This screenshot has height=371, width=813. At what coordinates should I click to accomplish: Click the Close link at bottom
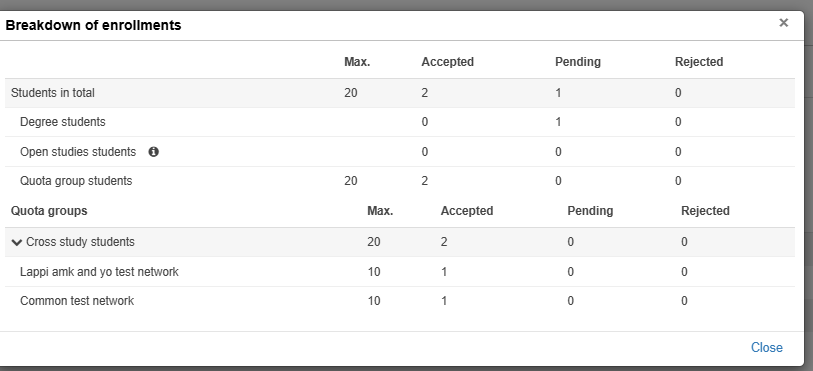767,348
